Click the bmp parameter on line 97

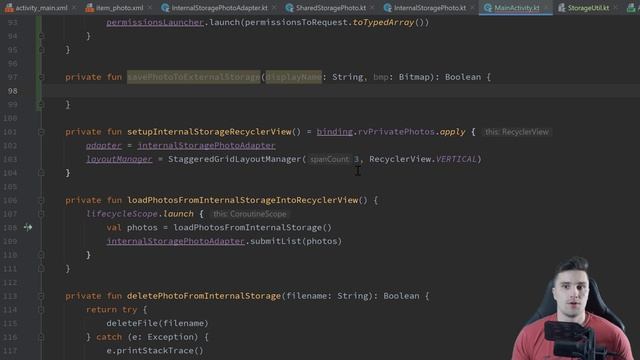click(381, 77)
